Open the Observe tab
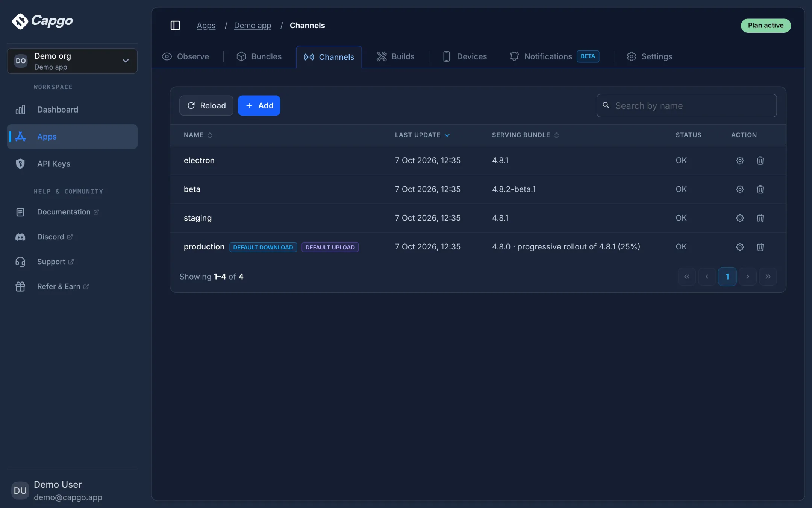The image size is (812, 508). (185, 56)
